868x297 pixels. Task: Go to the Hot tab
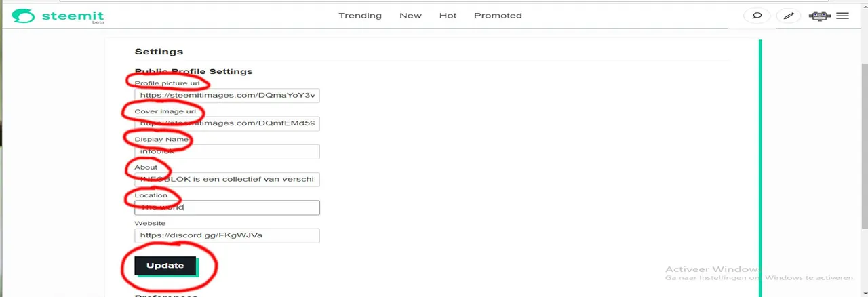tap(448, 16)
